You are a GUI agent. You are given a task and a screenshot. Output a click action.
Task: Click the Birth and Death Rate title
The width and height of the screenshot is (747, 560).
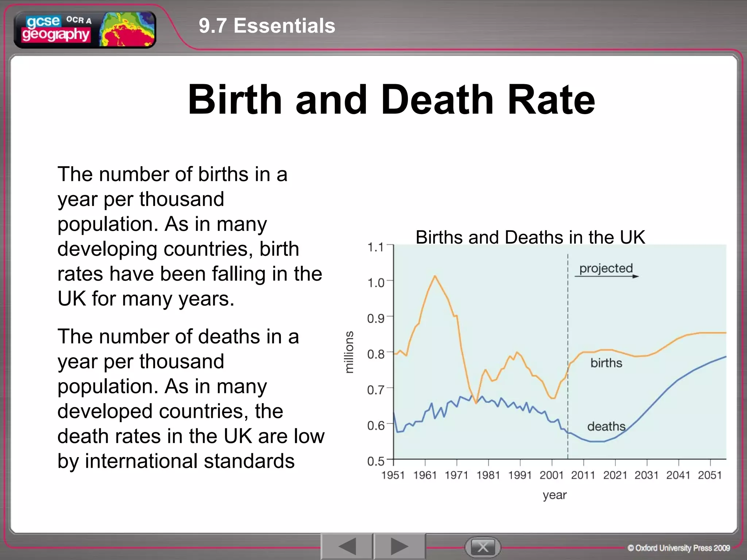click(x=391, y=99)
